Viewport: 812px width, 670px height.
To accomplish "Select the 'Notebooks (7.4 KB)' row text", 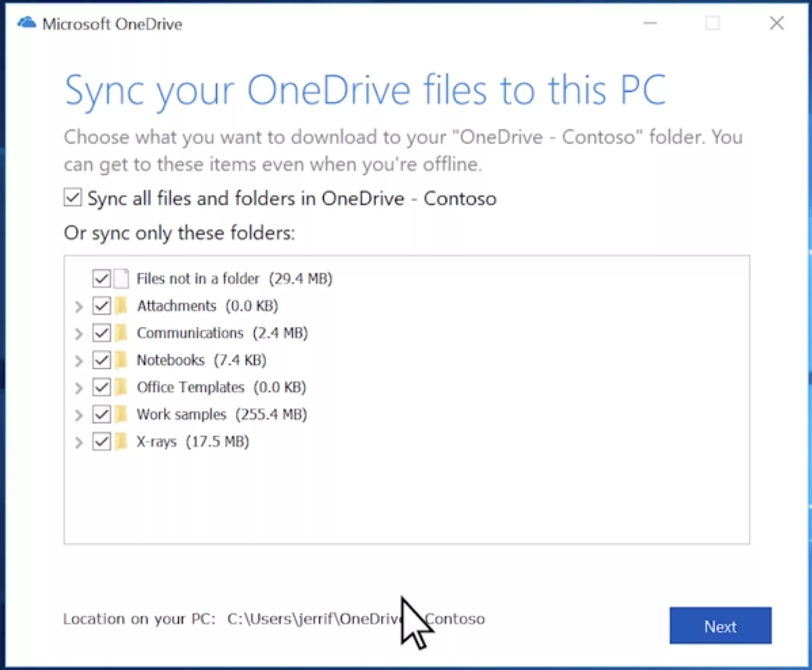I will (x=201, y=360).
